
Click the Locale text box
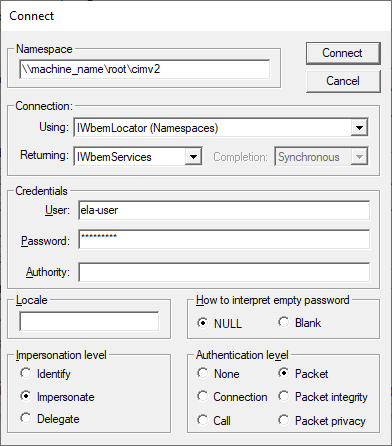click(x=89, y=321)
